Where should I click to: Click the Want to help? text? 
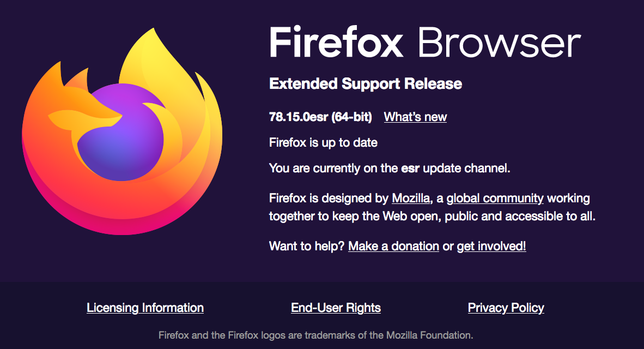click(x=307, y=246)
